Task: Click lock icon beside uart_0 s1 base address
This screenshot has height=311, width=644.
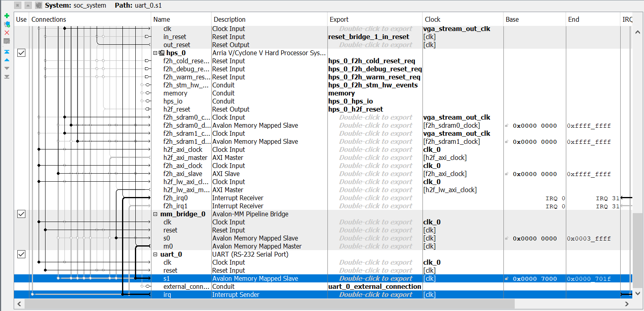Action: point(507,279)
